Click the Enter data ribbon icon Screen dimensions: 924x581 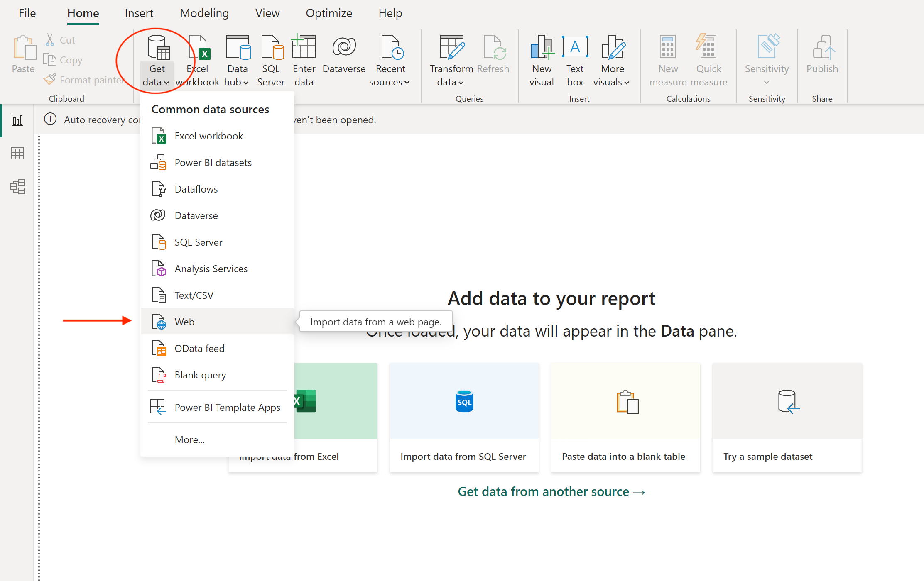[x=304, y=60]
